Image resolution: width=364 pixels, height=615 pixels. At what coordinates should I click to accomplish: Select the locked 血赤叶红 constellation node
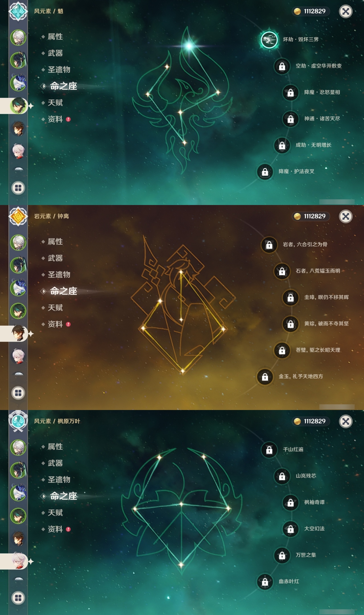(x=265, y=582)
